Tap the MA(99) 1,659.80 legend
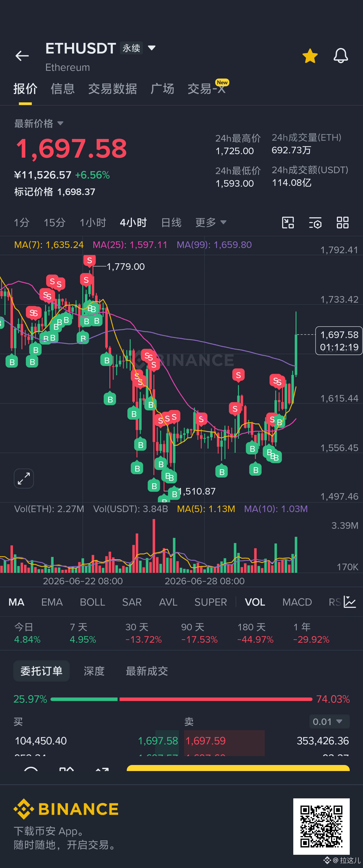 (x=214, y=245)
